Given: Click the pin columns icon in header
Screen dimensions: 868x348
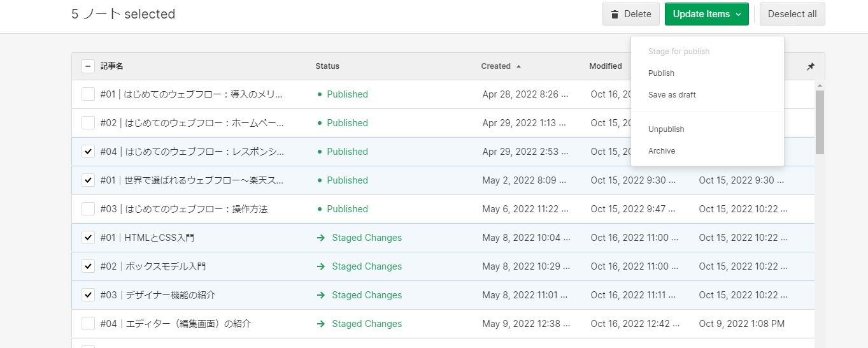Looking at the screenshot, I should [x=810, y=66].
